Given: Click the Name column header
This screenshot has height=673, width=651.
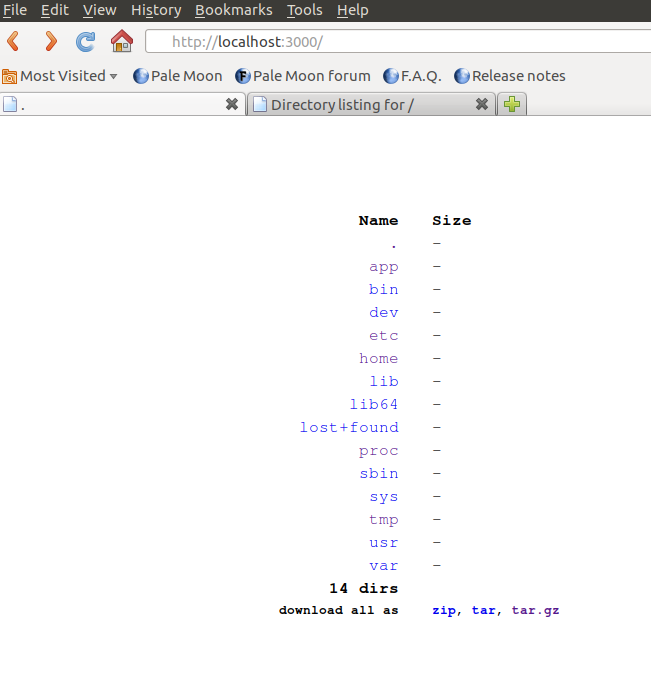Looking at the screenshot, I should coord(378,221).
